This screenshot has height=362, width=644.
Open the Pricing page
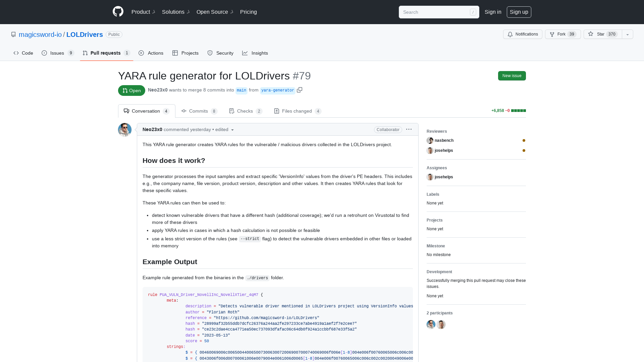coord(249,12)
